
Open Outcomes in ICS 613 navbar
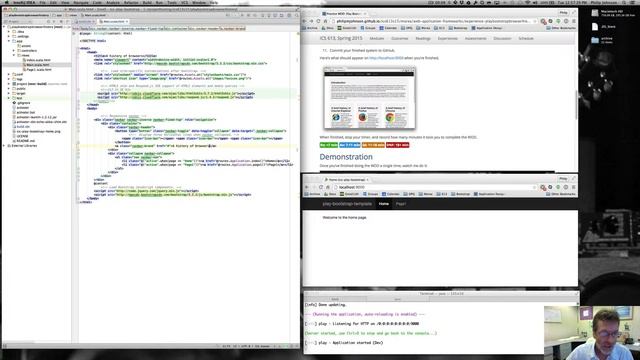pos(400,38)
